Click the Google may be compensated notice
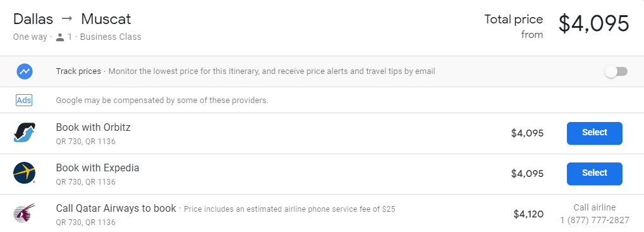The width and height of the screenshot is (644, 232). (162, 100)
